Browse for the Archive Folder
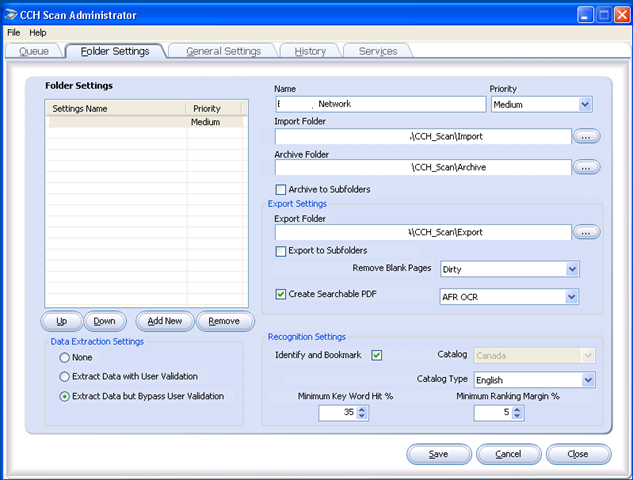633x480 pixels. pos(586,167)
